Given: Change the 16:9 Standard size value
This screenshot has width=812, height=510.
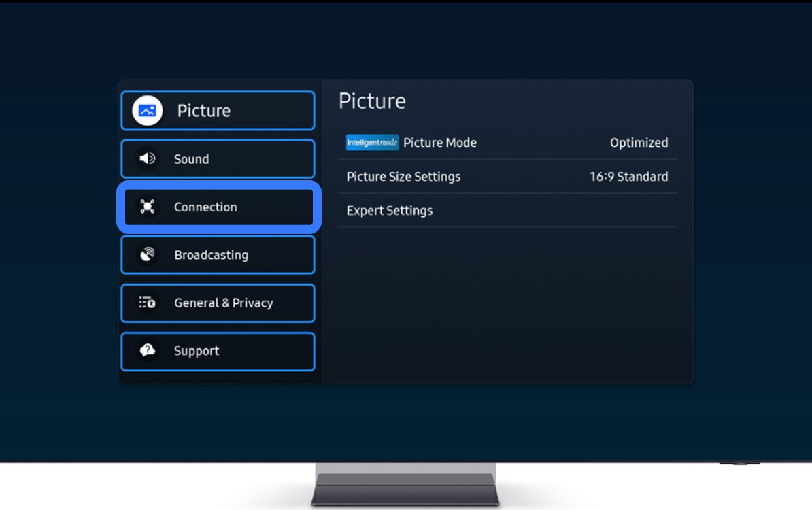Looking at the screenshot, I should click(x=628, y=177).
